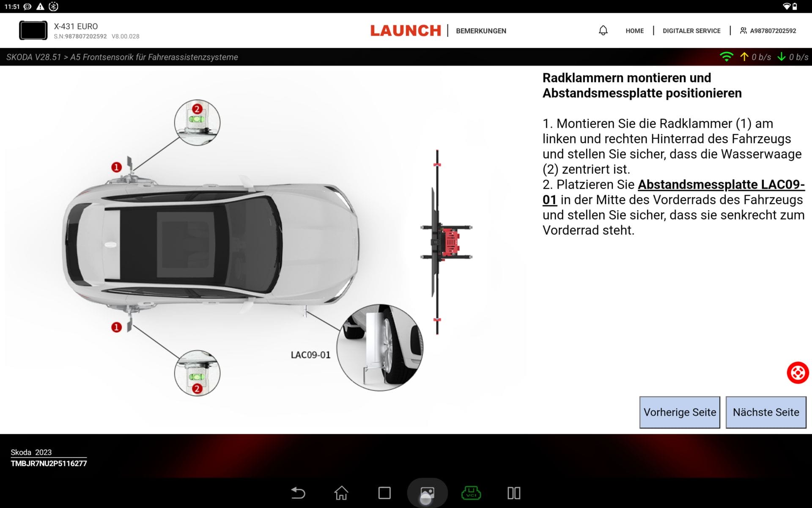The height and width of the screenshot is (508, 812).
Task: Tap the green VCI connection icon
Action: pyautogui.click(x=471, y=493)
